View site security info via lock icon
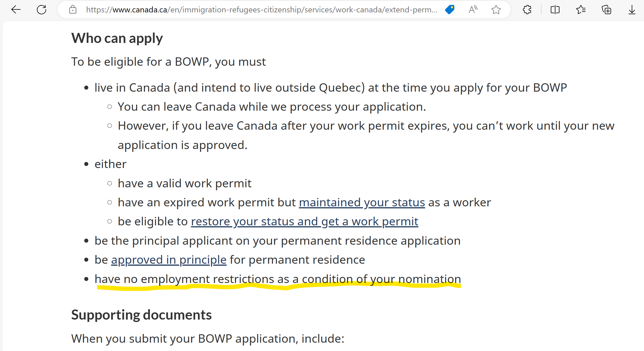 coord(73,10)
